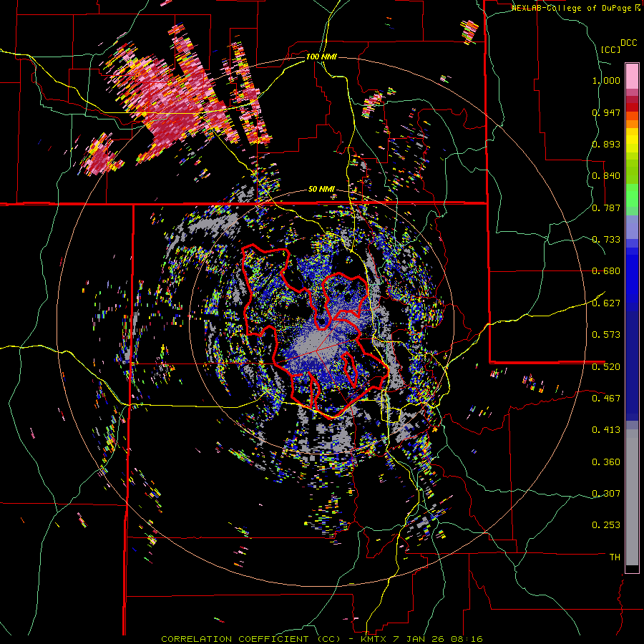This screenshot has height=644, width=644.
Task: Choose the 0.627 legend value
Action: point(606,303)
